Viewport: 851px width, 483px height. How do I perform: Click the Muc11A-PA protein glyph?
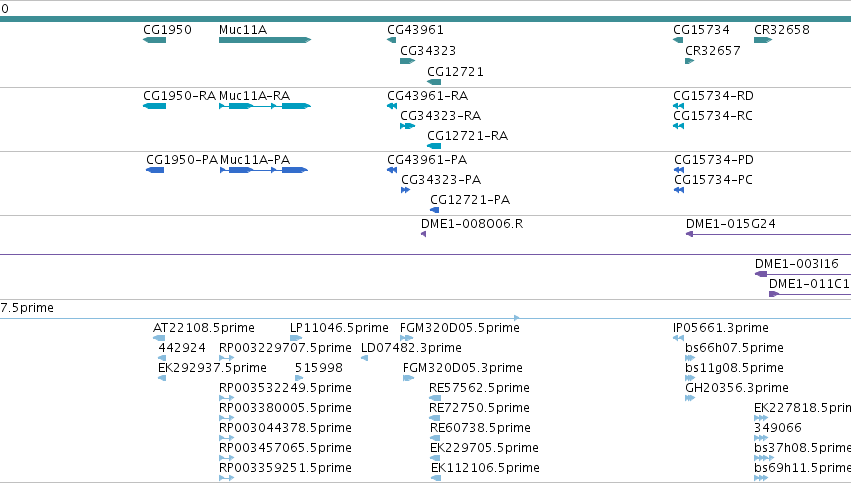click(x=264, y=170)
